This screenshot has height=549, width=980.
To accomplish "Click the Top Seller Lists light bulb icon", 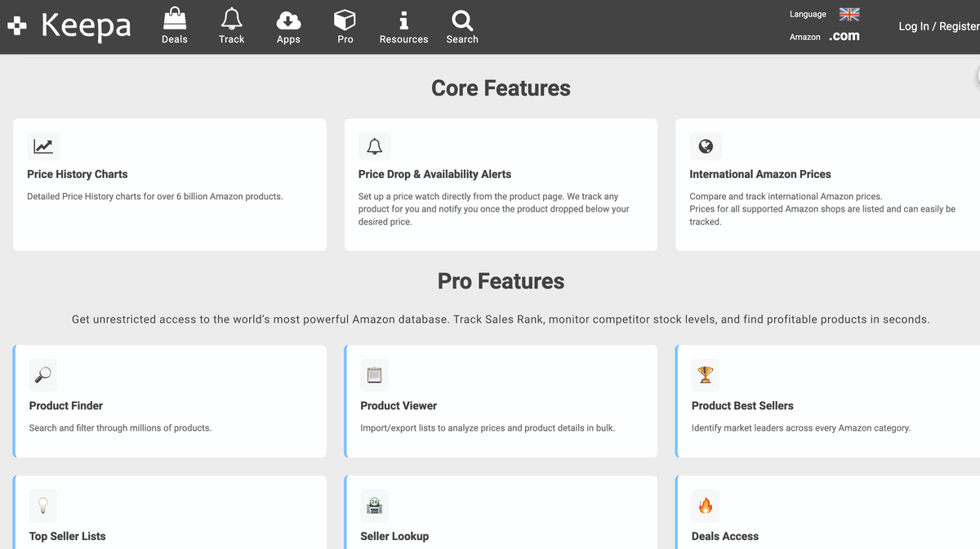I will (x=43, y=505).
